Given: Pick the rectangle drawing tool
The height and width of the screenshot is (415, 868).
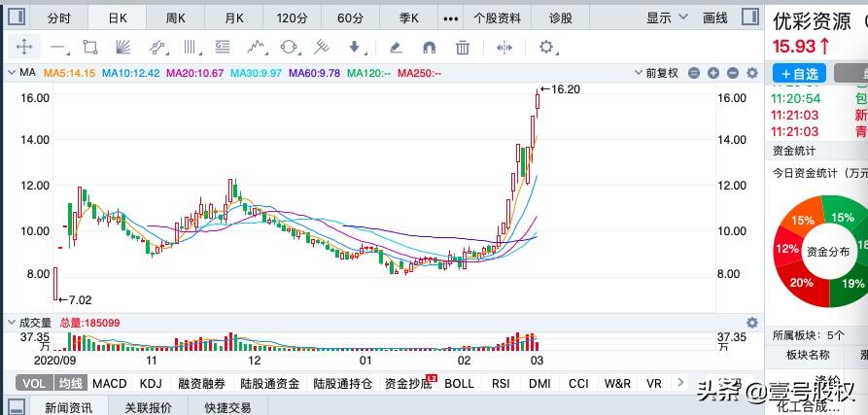Looking at the screenshot, I should pyautogui.click(x=90, y=47).
